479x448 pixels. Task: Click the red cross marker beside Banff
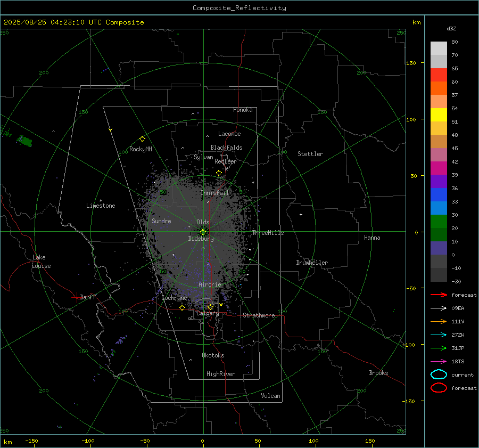tap(76, 297)
